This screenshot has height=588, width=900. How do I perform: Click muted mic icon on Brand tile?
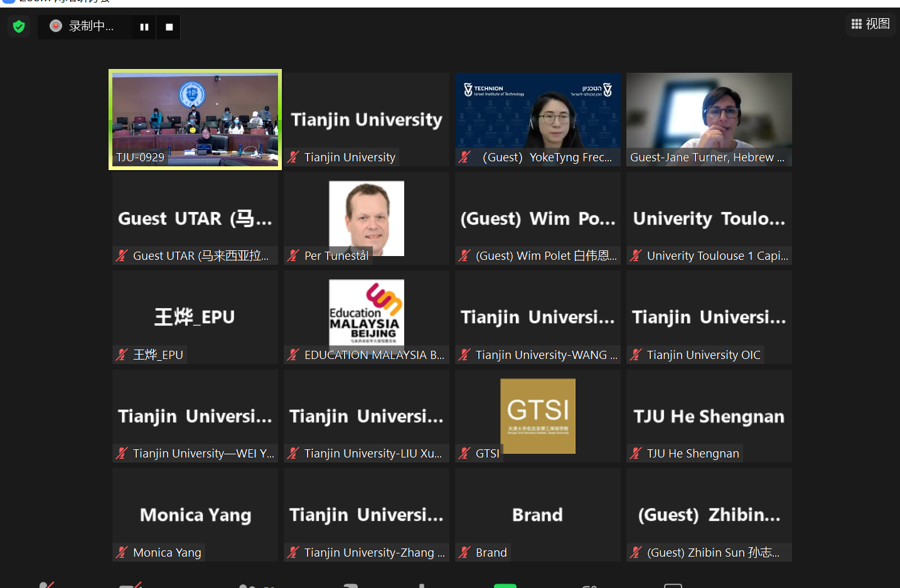tap(464, 552)
